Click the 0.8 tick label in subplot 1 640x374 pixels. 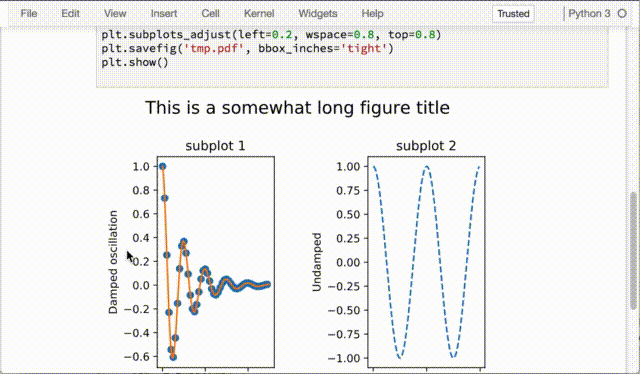tap(141, 190)
